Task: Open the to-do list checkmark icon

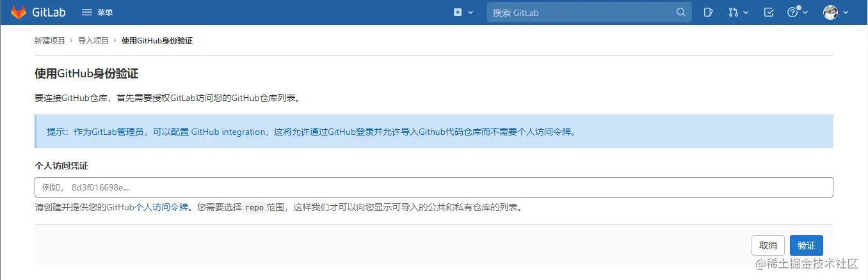Action: (x=769, y=12)
